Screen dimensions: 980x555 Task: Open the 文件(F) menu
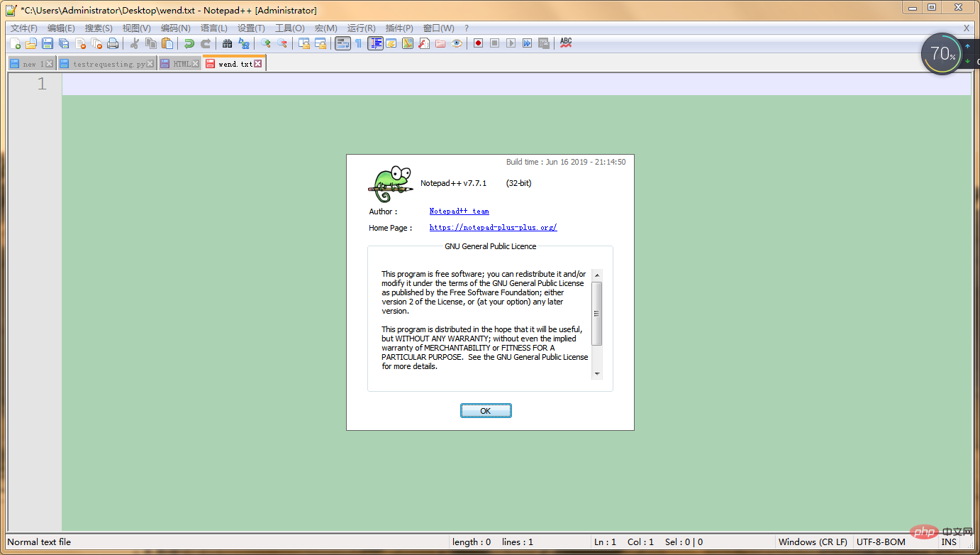tap(23, 28)
